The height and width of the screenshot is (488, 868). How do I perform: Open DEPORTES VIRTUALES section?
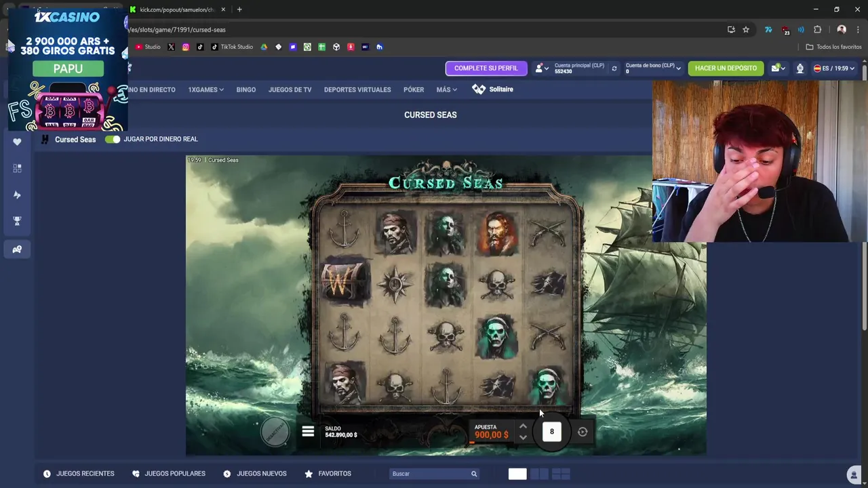click(357, 89)
